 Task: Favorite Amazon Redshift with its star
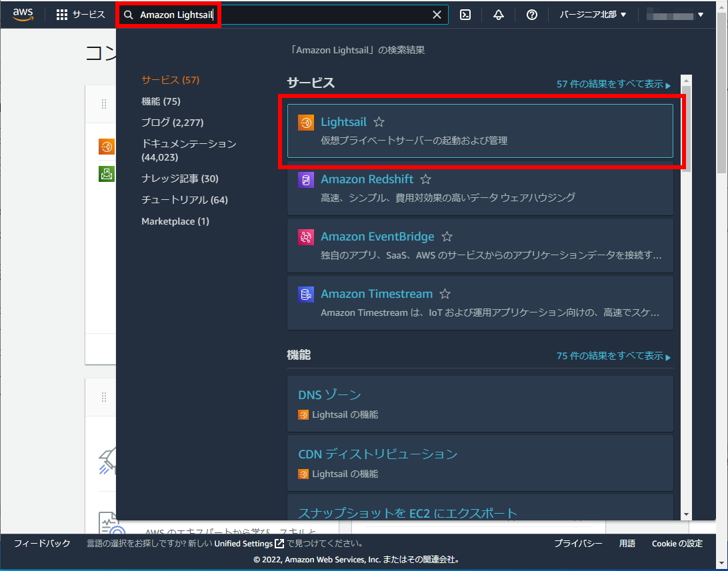pos(426,179)
